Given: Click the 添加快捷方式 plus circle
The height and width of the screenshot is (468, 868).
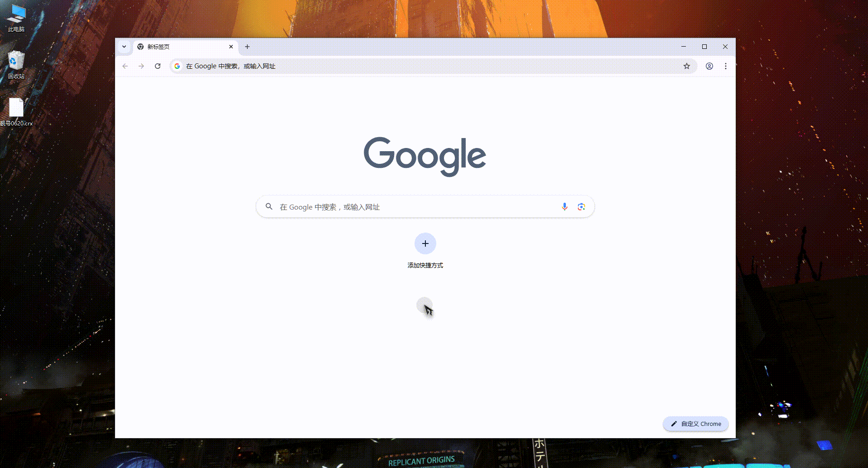Looking at the screenshot, I should pyautogui.click(x=425, y=243).
